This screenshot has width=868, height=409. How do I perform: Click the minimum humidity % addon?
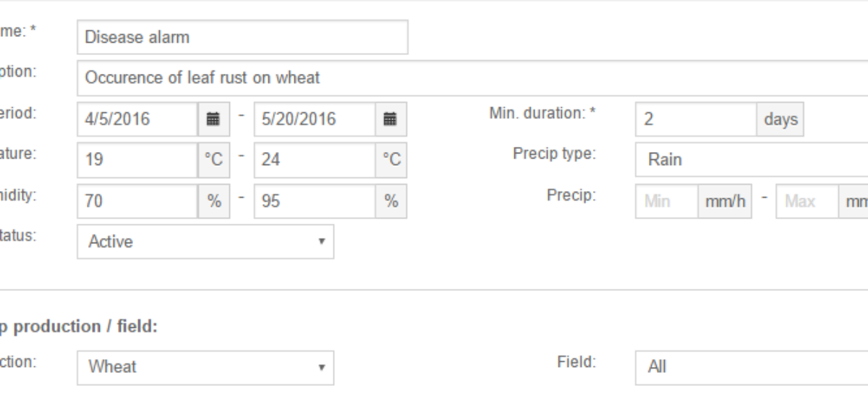point(213,201)
